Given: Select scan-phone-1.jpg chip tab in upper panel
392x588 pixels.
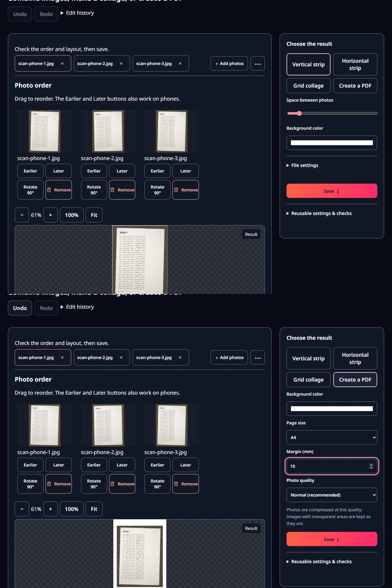Looking at the screenshot, I should click(36, 64).
